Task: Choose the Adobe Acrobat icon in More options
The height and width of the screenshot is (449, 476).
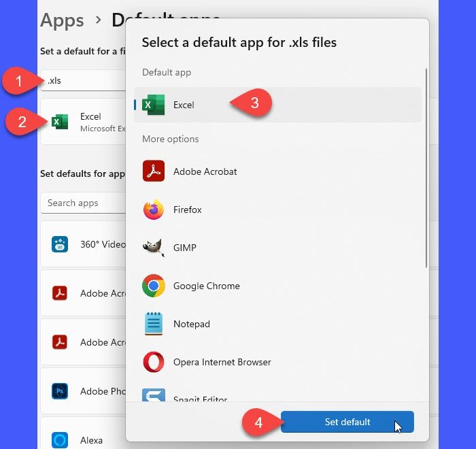Action: (x=154, y=171)
